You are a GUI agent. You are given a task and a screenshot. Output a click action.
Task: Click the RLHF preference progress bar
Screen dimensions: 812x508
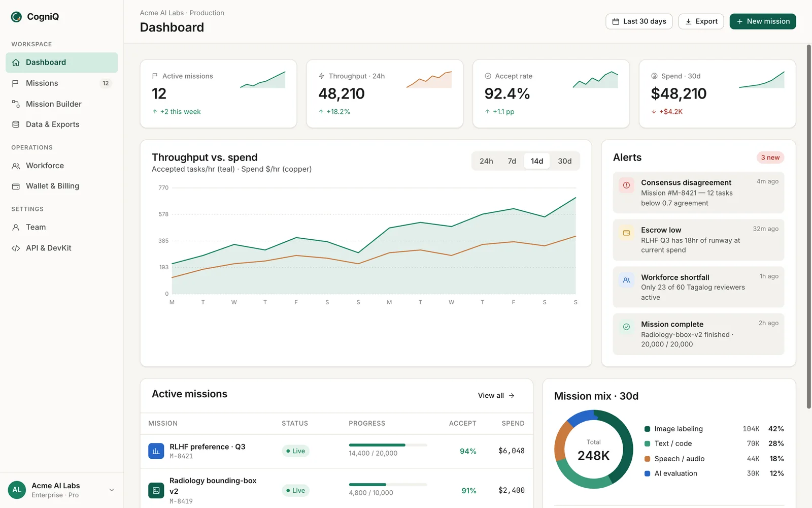[388, 445]
